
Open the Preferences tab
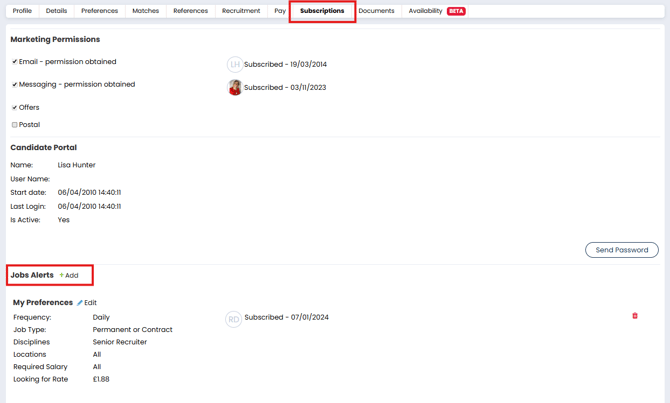pyautogui.click(x=100, y=11)
